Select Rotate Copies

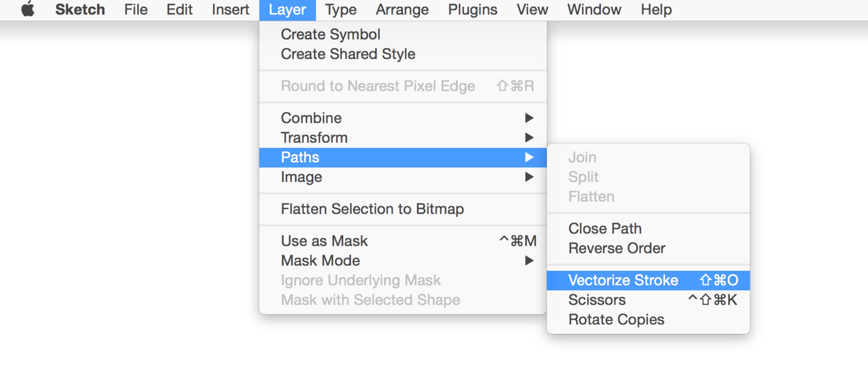[616, 319]
